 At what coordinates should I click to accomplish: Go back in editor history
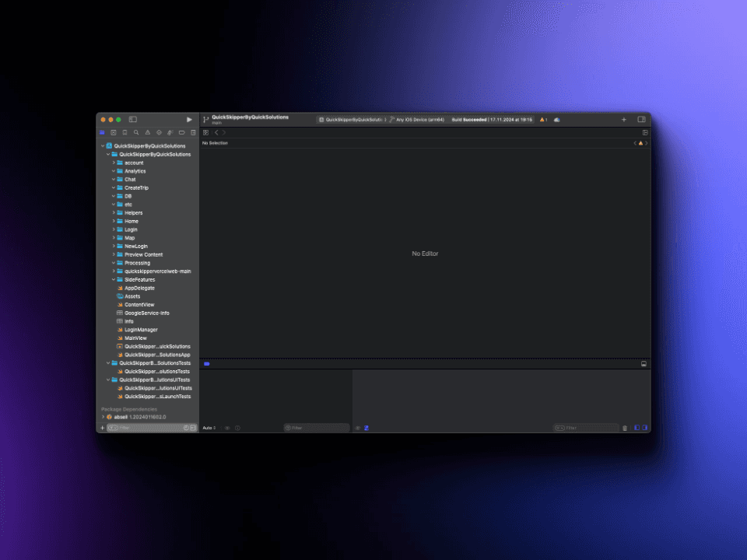(x=216, y=133)
